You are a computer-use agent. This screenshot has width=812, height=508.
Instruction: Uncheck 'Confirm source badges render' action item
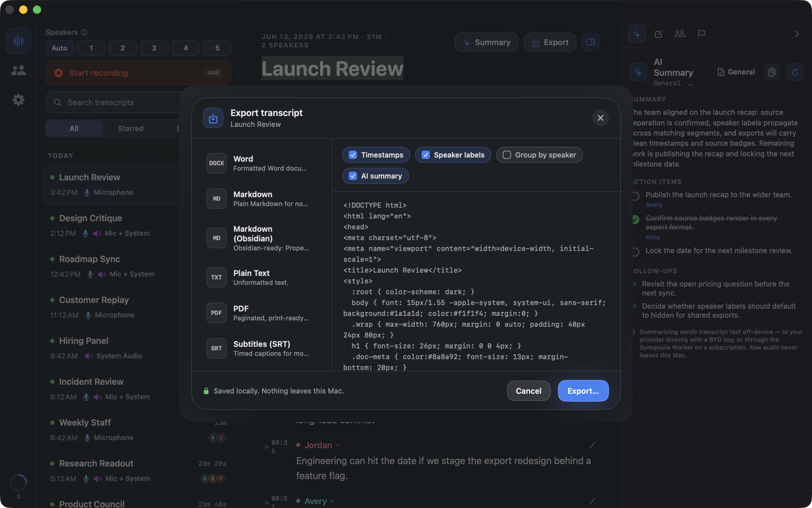point(635,219)
